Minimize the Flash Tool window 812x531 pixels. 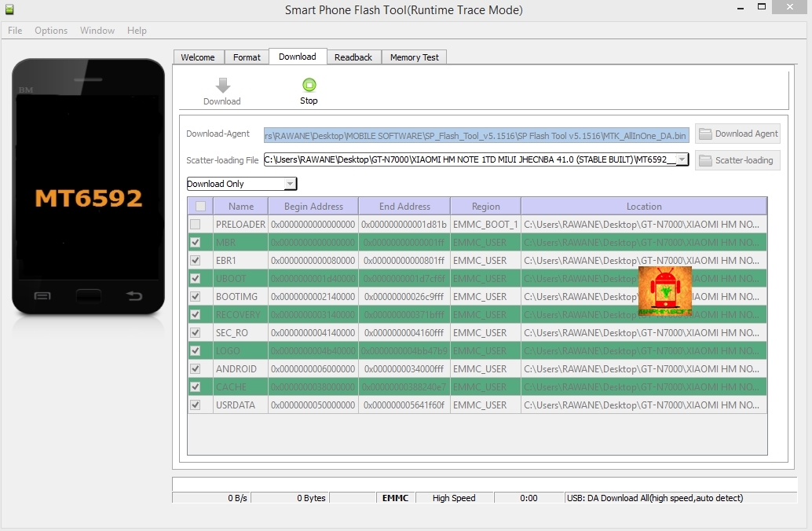(741, 7)
